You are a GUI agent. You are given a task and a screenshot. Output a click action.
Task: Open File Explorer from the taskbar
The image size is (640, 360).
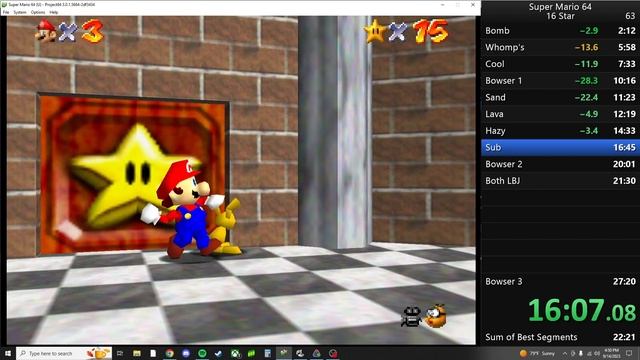tap(137, 353)
